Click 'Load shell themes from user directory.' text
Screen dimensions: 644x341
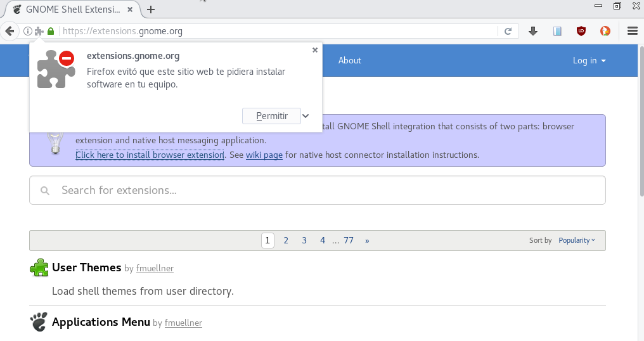[143, 291]
